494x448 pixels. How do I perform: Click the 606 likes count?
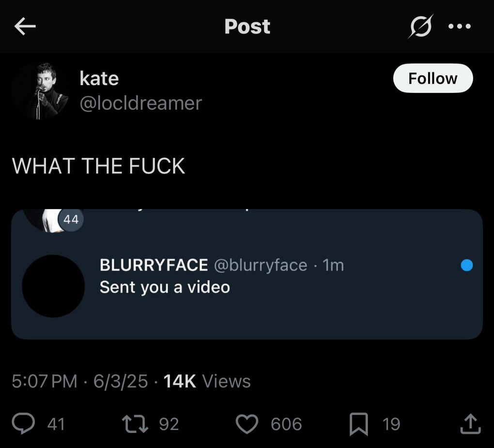coord(286,424)
